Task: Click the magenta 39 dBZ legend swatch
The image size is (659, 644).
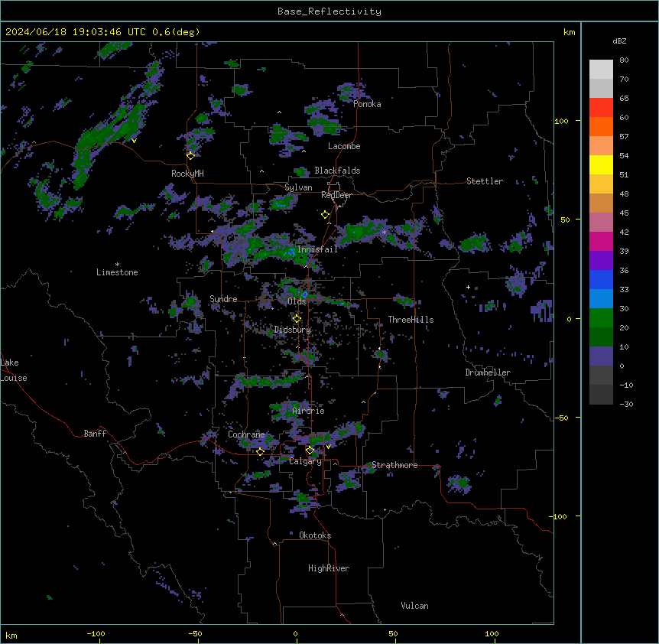Action: coord(601,241)
